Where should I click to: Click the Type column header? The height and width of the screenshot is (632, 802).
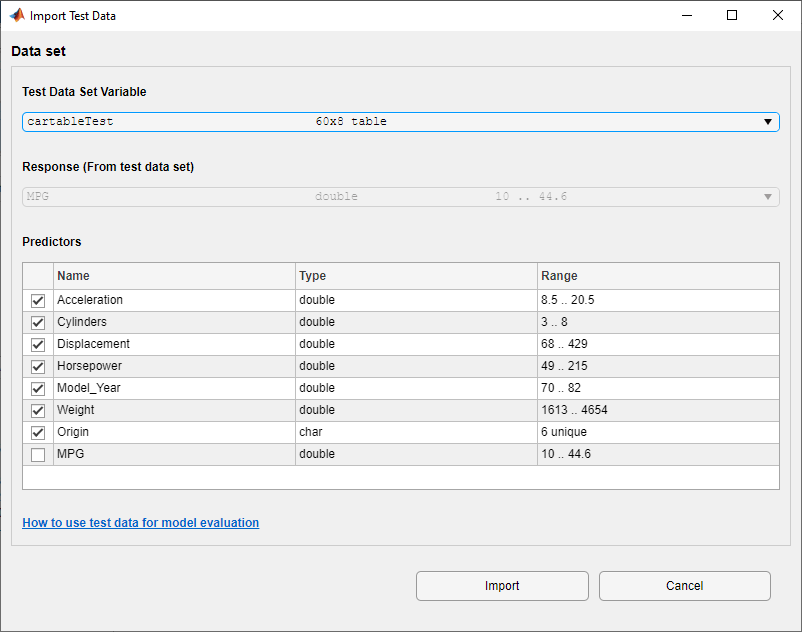click(317, 275)
